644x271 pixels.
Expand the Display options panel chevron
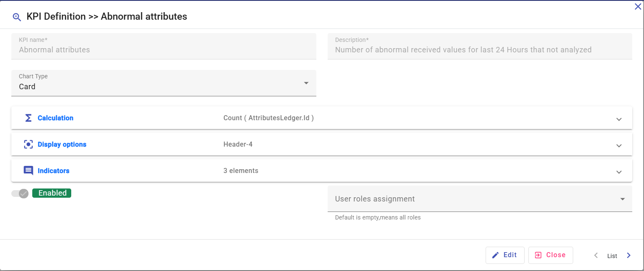(x=619, y=145)
